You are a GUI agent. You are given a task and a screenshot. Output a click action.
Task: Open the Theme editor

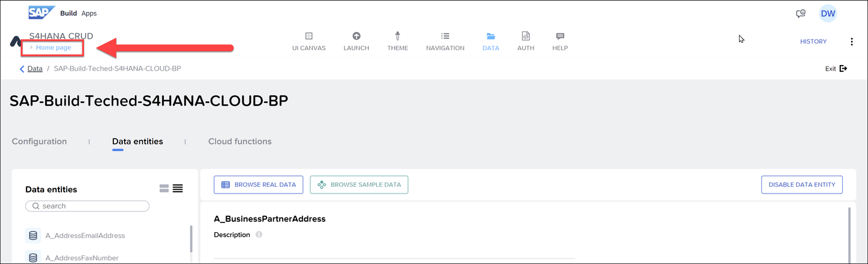click(x=398, y=42)
